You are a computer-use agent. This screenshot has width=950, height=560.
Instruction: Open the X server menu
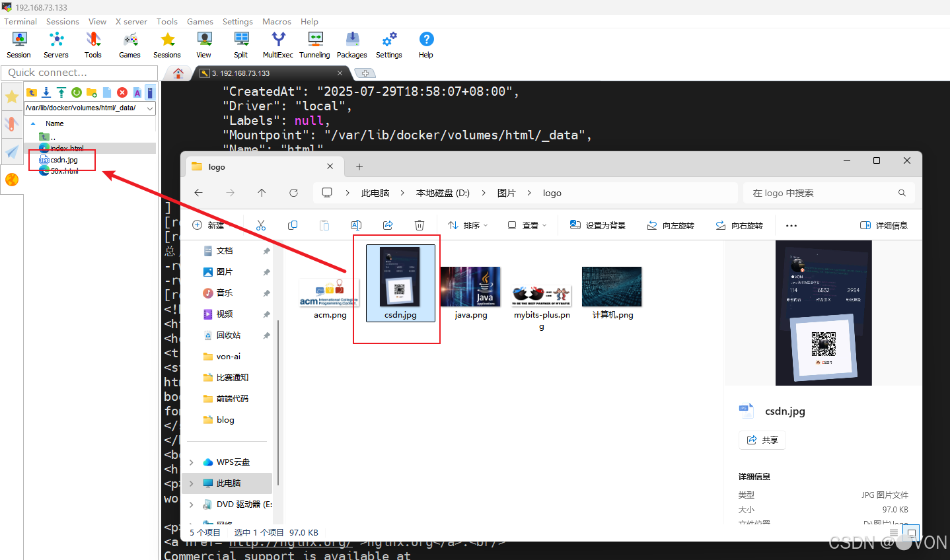tap(131, 21)
